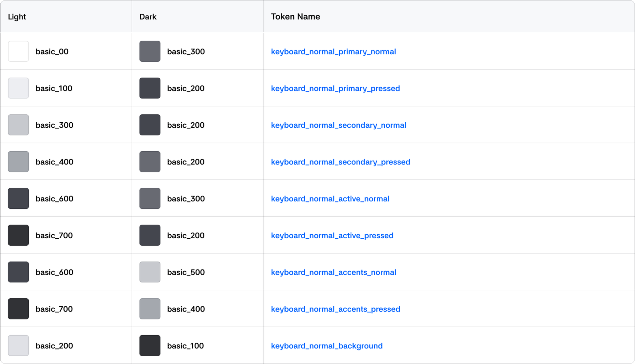
Task: Select basic_300 dark swatch in first row
Action: click(x=150, y=51)
